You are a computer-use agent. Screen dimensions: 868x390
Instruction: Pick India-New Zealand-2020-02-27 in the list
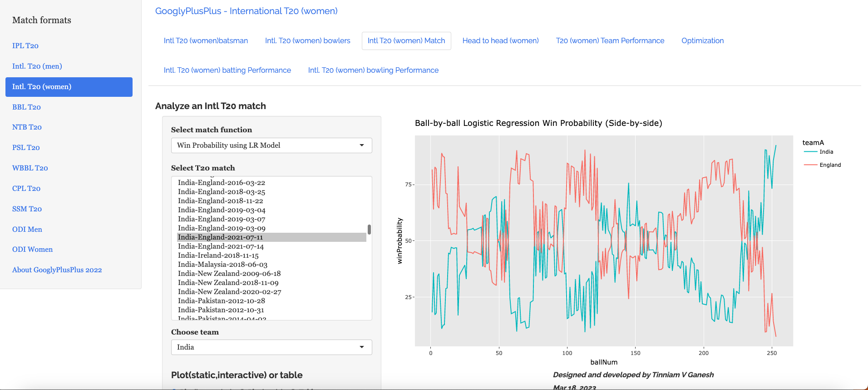point(229,292)
